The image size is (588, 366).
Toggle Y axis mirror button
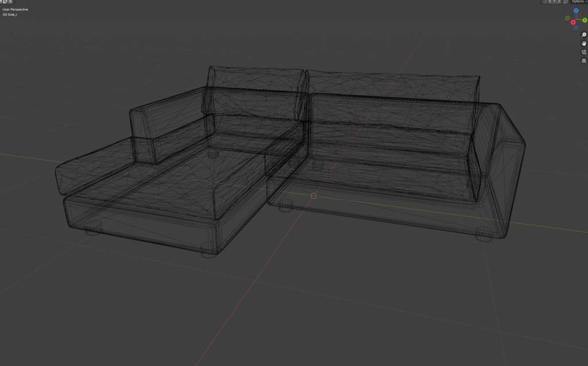pos(554,2)
